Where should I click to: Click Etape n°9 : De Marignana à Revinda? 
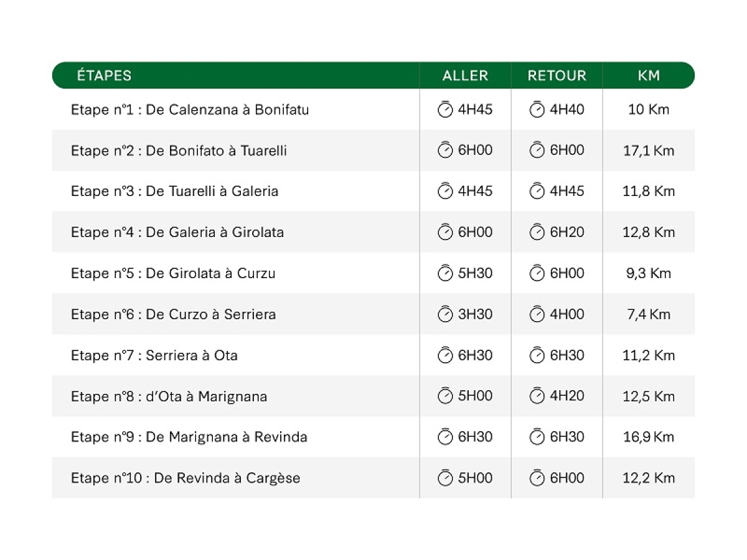point(189,437)
